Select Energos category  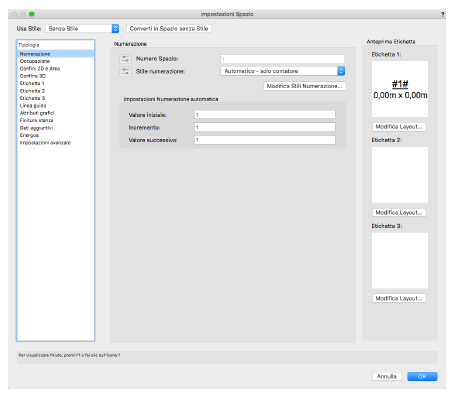(56, 135)
